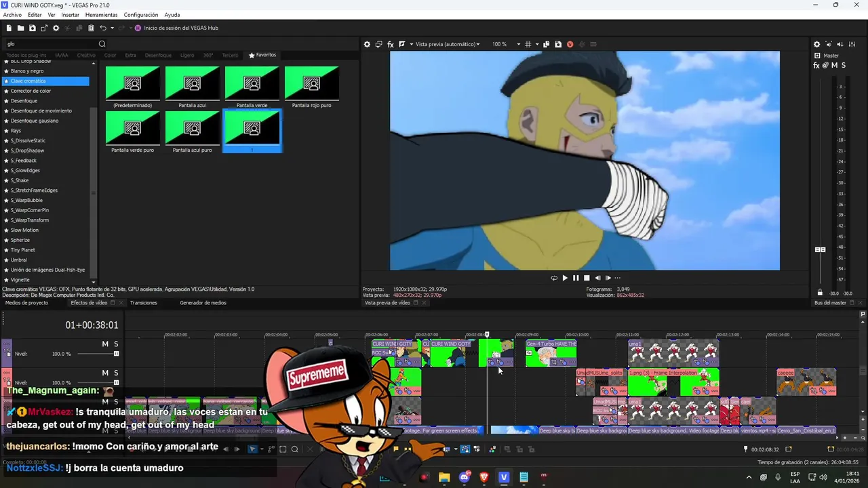Image resolution: width=868 pixels, height=488 pixels.
Task: Choose the 'Pantalla azul' preset thumbnail
Action: coord(193,87)
